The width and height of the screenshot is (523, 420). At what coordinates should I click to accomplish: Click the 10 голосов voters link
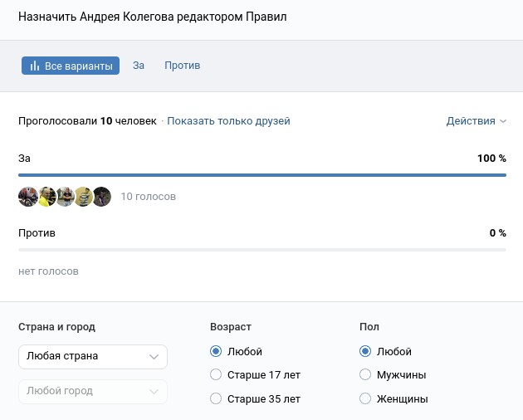[x=148, y=197]
